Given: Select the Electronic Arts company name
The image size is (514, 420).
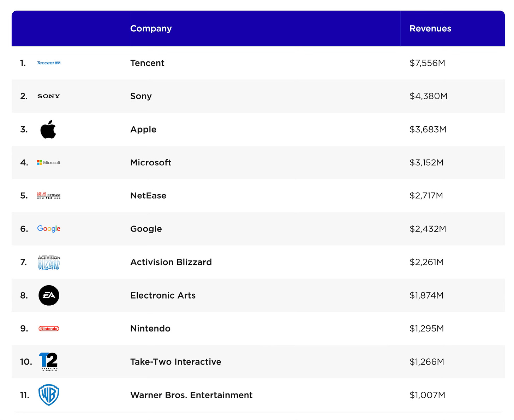Looking at the screenshot, I should 163,295.
